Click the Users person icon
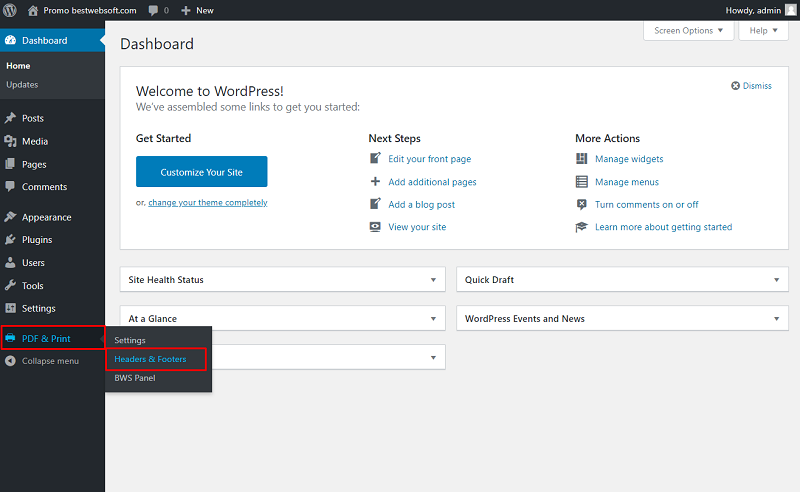The height and width of the screenshot is (492, 800). click(x=10, y=262)
